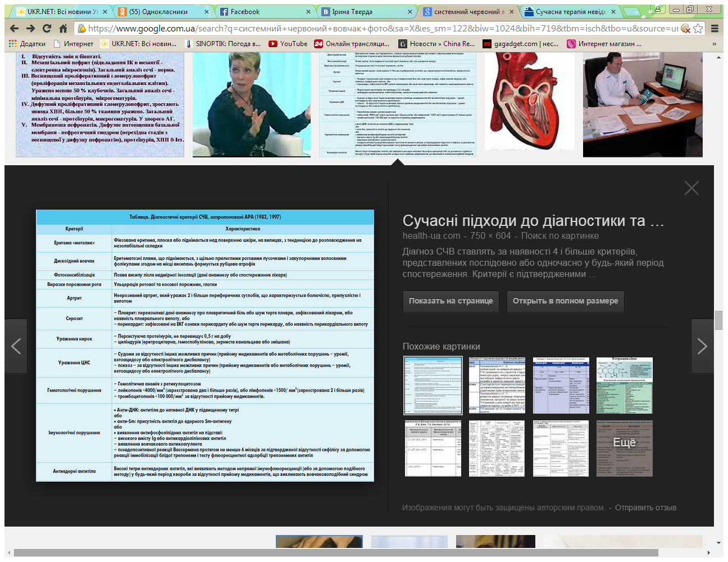This screenshot has height=562, width=728.
Task: Select the thumbnail of woman in black
Action: pos(252,105)
